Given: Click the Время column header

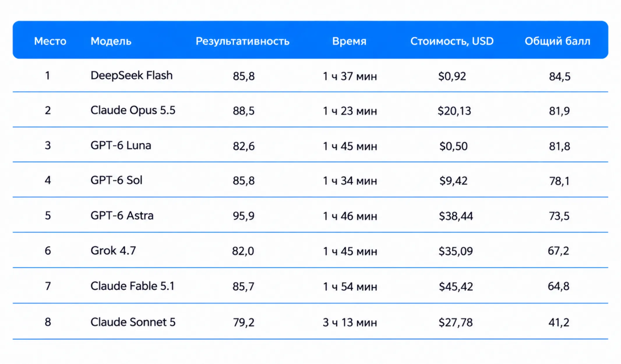Looking at the screenshot, I should (349, 41).
